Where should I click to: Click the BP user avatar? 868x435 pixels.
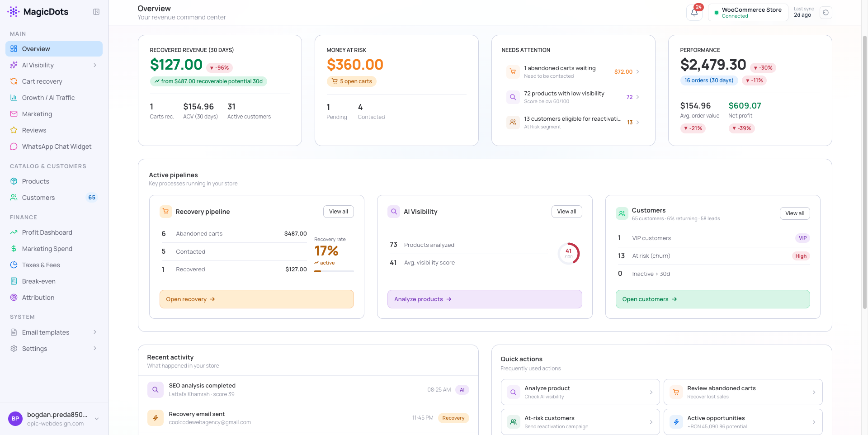point(15,419)
